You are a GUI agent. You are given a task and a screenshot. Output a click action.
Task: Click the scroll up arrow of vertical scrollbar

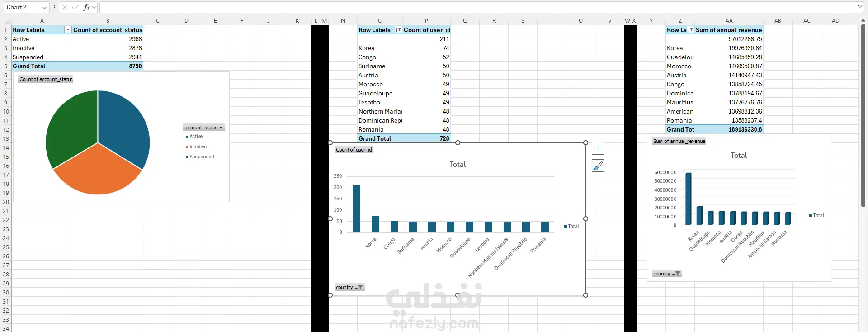pyautogui.click(x=863, y=20)
